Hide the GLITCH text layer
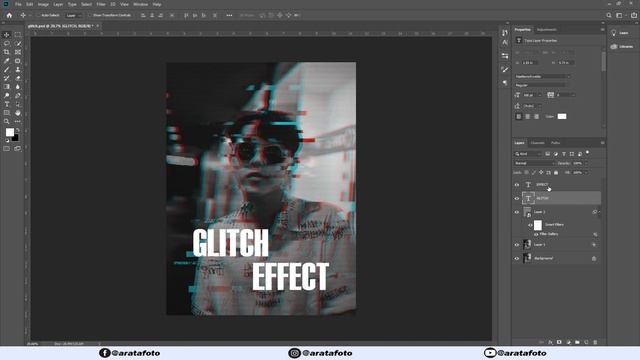 [x=517, y=198]
